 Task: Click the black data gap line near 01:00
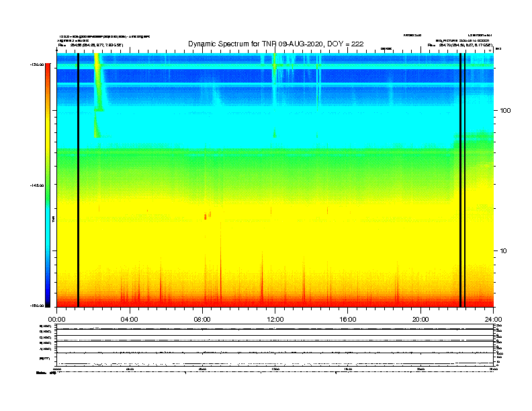[x=78, y=180]
